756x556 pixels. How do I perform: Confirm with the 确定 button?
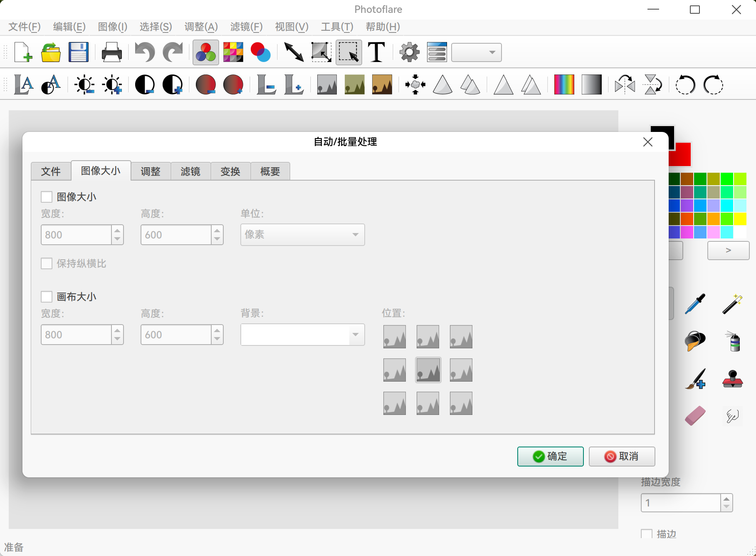[x=551, y=457]
